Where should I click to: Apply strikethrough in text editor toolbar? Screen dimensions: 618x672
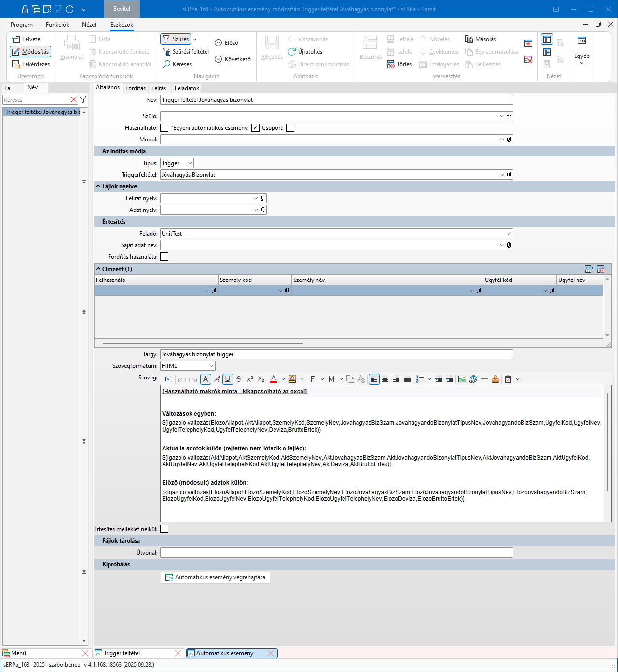[x=239, y=379]
